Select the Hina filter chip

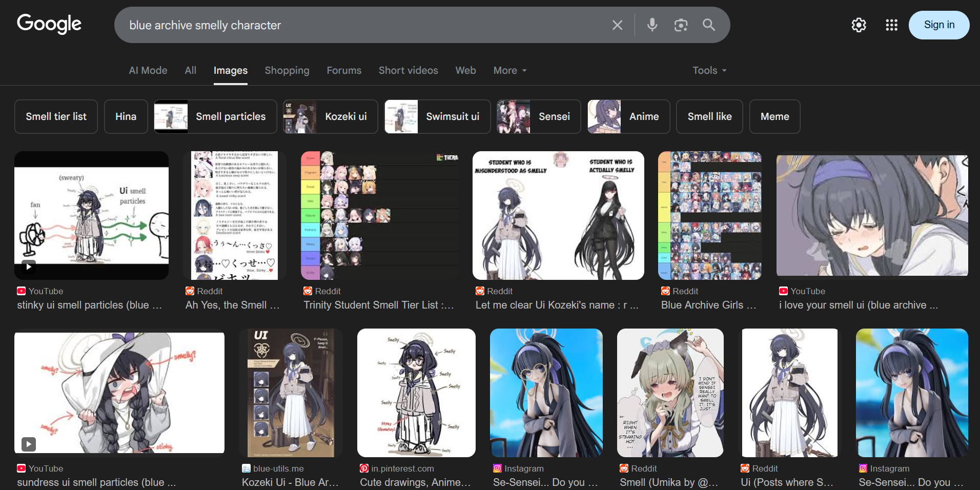[x=126, y=116]
